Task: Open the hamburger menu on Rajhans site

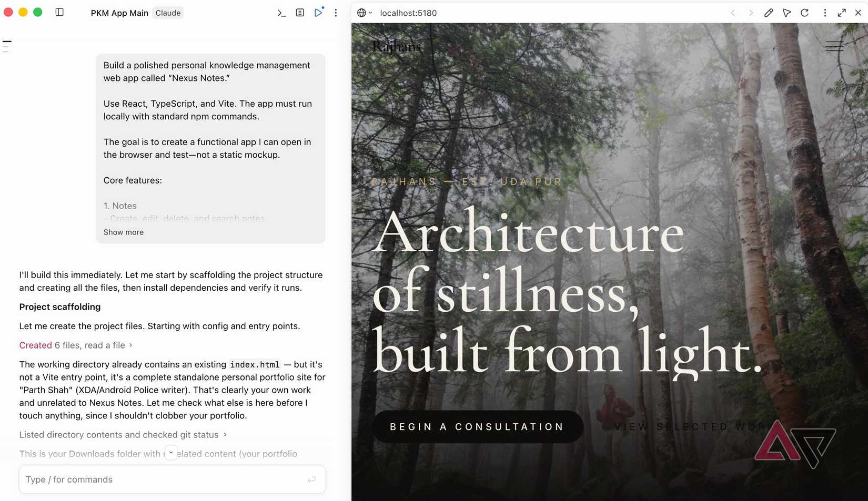Action: 834,46
